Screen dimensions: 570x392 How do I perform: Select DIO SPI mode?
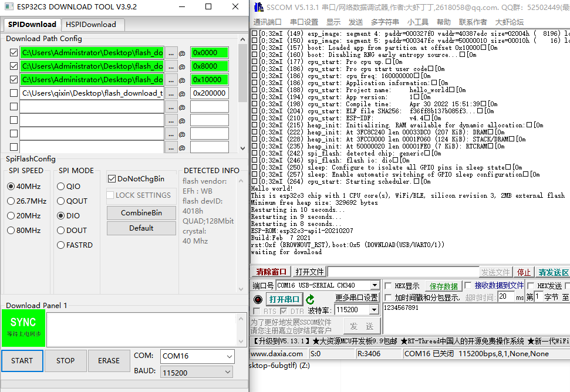[x=60, y=216]
